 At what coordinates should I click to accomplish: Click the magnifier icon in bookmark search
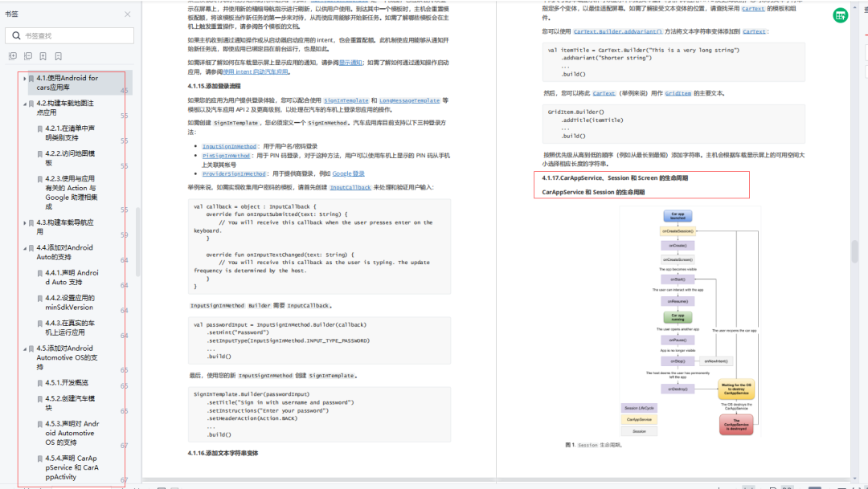coord(16,35)
